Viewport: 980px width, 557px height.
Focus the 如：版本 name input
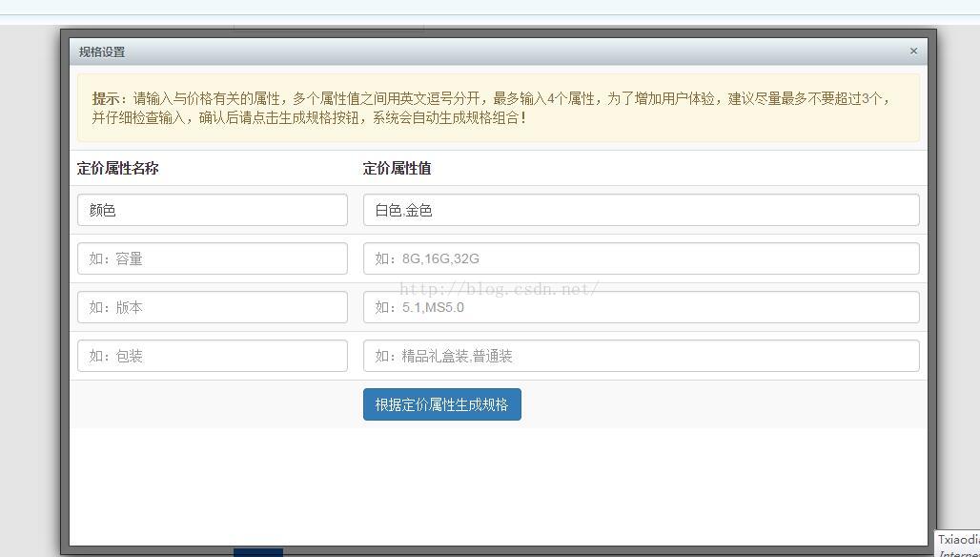click(x=213, y=307)
